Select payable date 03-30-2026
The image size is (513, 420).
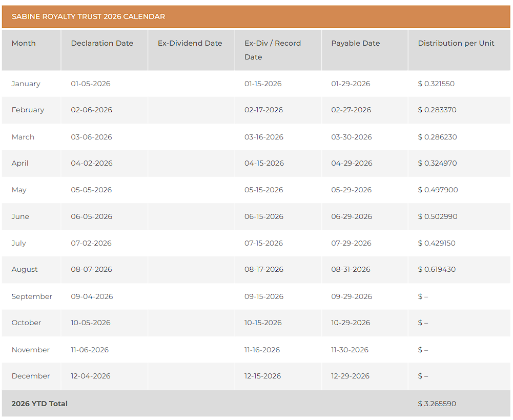point(352,137)
